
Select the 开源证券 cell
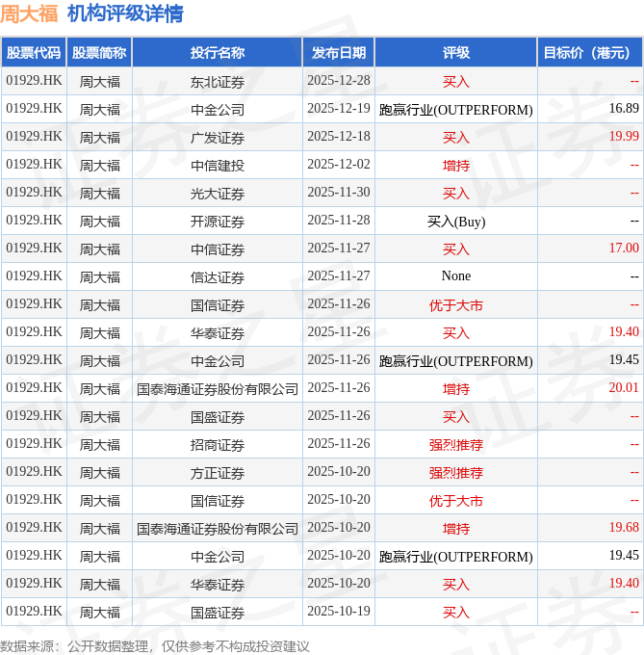point(218,222)
